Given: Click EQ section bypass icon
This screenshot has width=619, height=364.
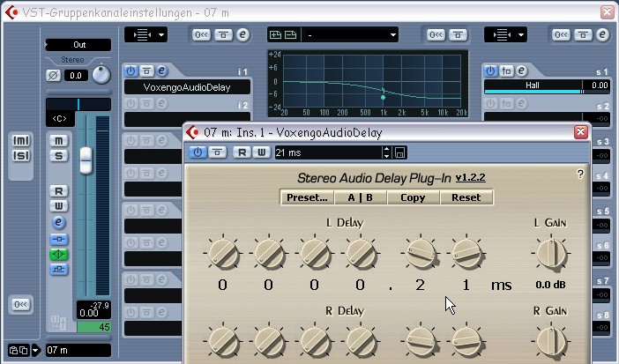Looking at the screenshot, I should (x=458, y=34).
